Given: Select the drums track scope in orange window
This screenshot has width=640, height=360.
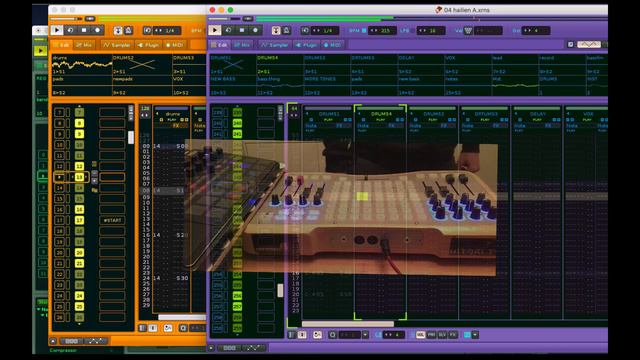Looking at the screenshot, I should coord(82,64).
